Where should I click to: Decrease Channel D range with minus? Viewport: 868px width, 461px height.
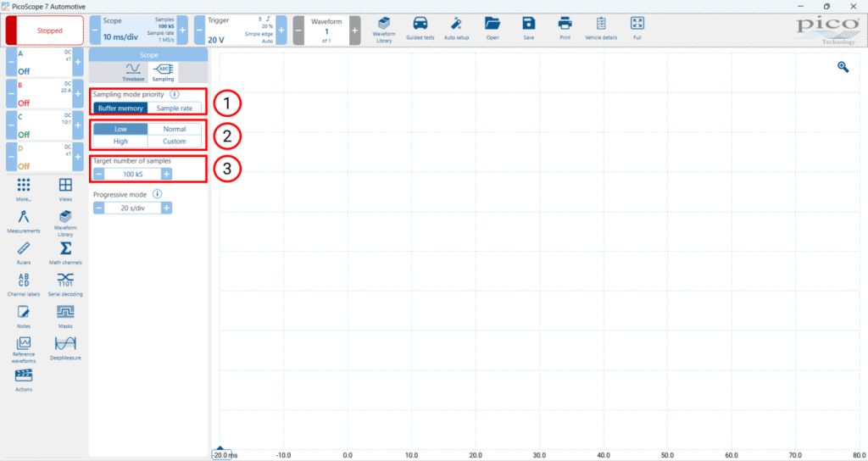coord(11,157)
